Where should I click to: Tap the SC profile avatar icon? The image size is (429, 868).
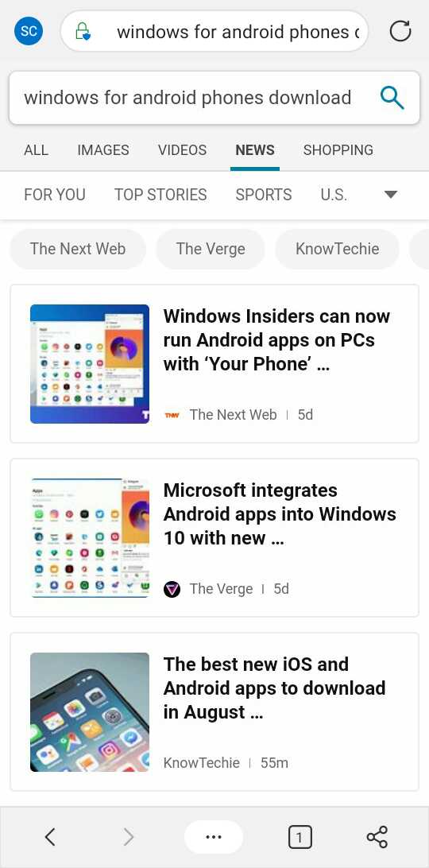[29, 31]
